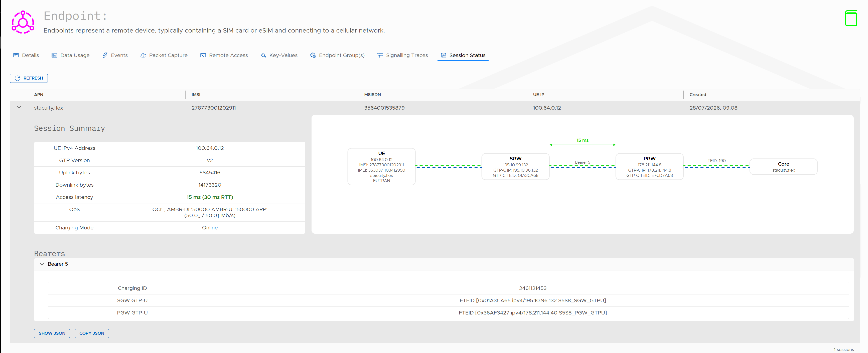Click the Session Status database icon

pos(444,55)
